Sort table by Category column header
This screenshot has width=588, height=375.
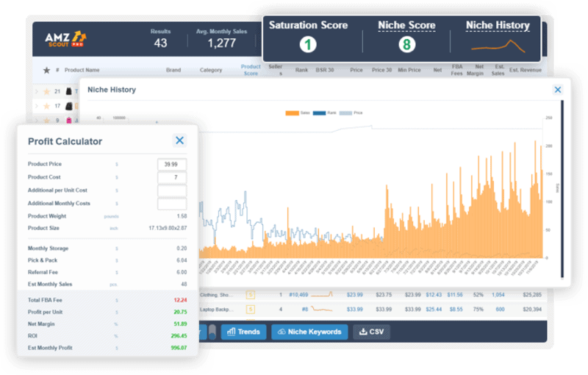[211, 71]
